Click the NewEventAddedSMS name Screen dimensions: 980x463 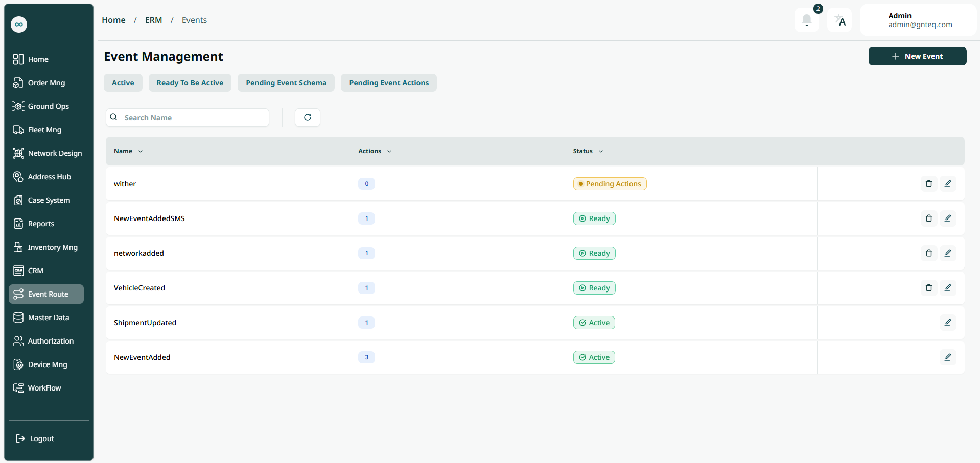(149, 218)
